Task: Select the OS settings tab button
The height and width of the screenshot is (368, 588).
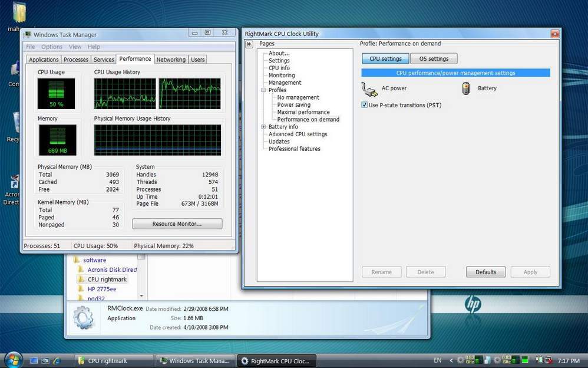Action: pyautogui.click(x=434, y=58)
